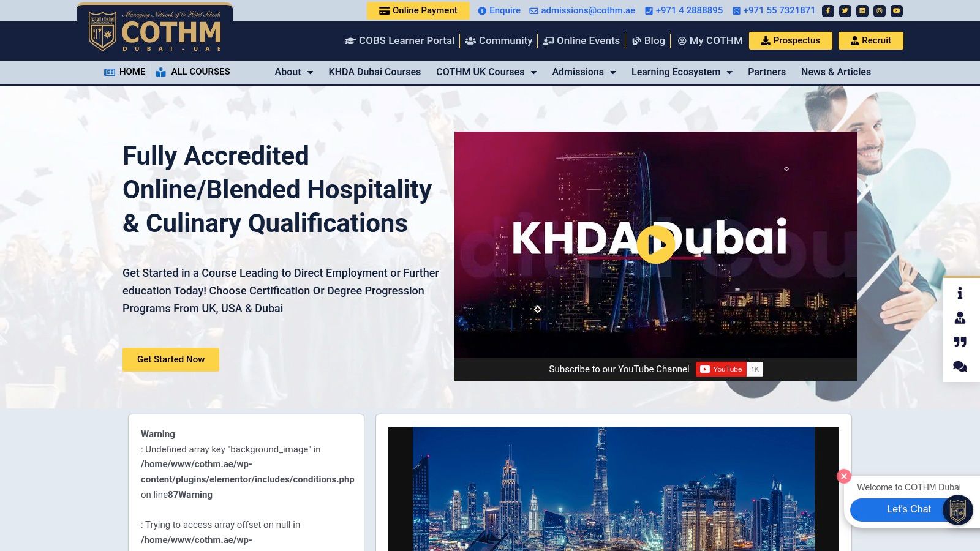Open the Learning Ecosystem dropdown

point(682,72)
